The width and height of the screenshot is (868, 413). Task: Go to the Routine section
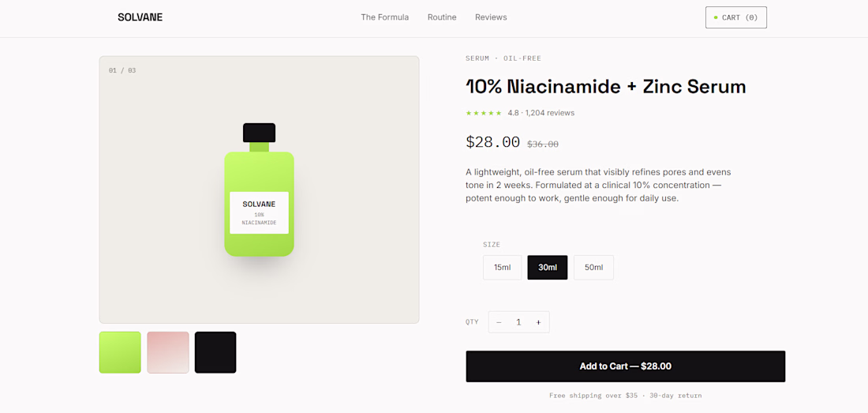(442, 17)
